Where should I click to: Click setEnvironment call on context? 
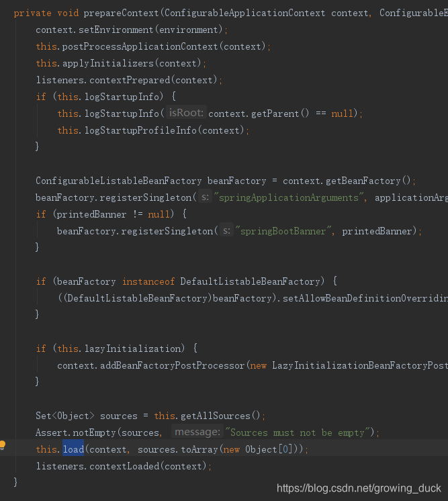coord(116,30)
